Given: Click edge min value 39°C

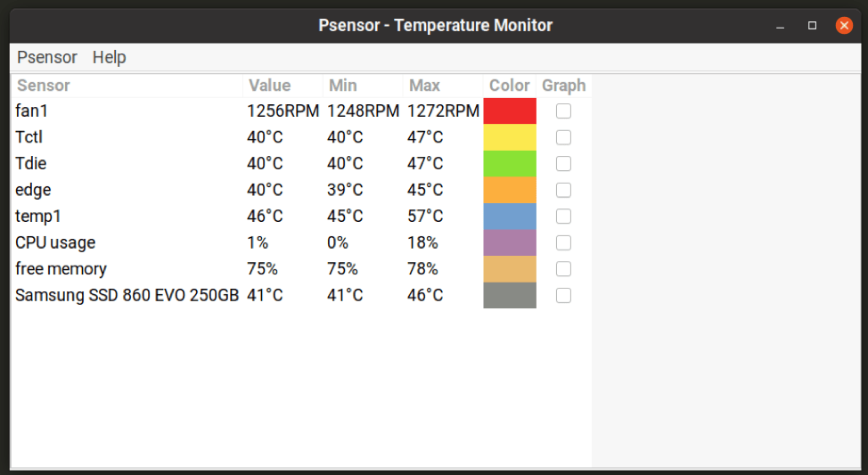Looking at the screenshot, I should coord(345,190).
